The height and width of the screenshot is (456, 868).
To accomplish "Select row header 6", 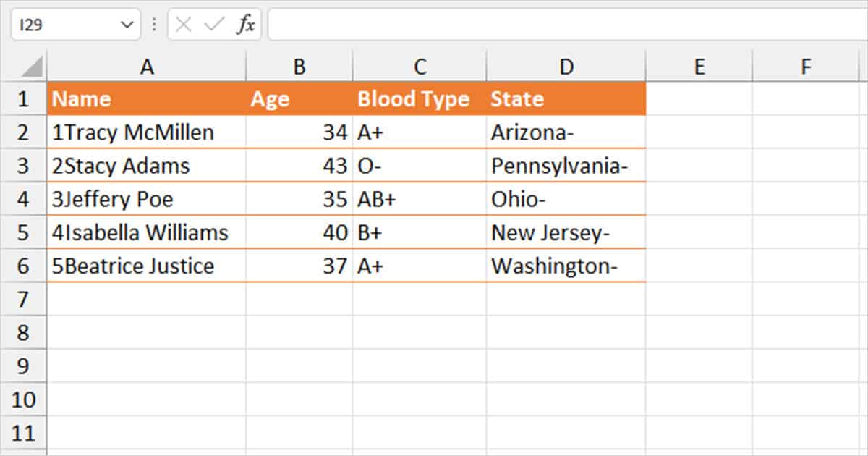I will tap(24, 266).
